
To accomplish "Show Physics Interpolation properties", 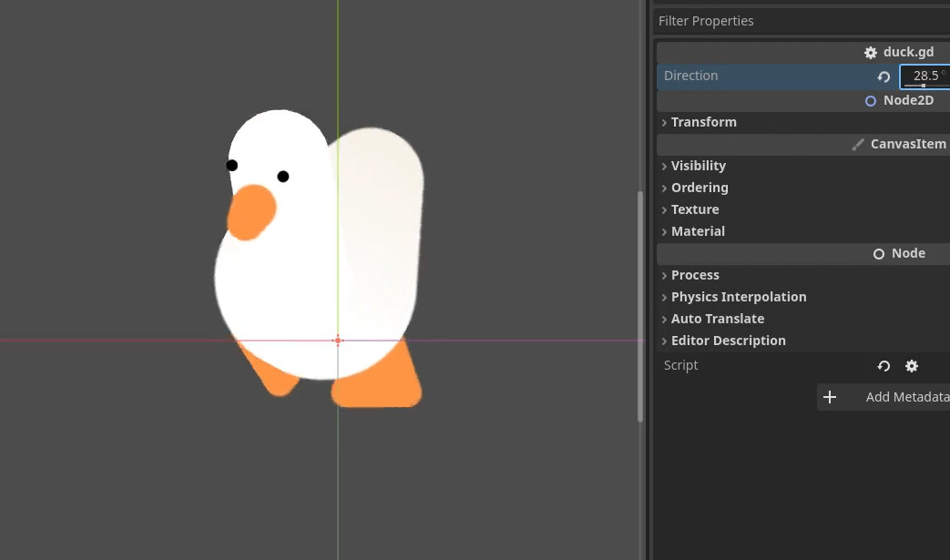I will (738, 297).
